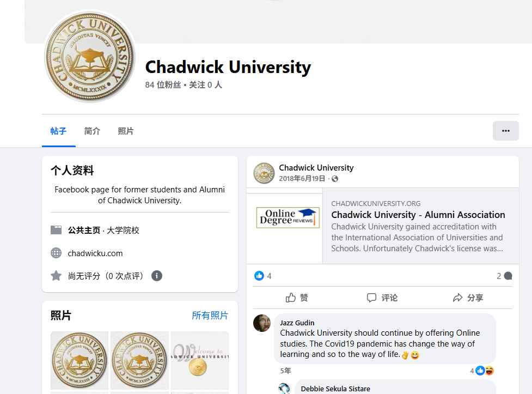The image size is (532, 394).
Task: Click Jazz Gudin's profile avatar
Action: coord(262,323)
